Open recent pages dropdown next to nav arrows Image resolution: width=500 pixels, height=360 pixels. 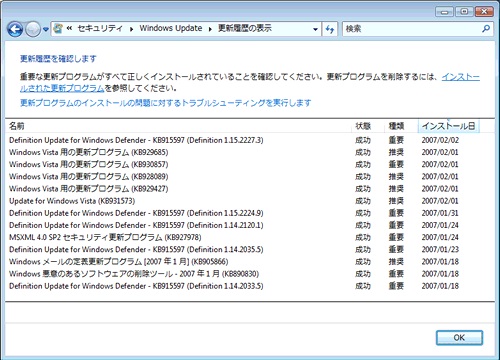(46, 29)
